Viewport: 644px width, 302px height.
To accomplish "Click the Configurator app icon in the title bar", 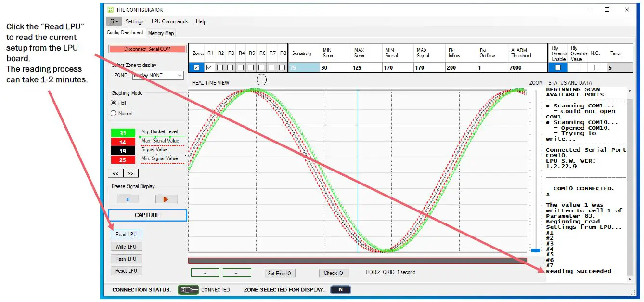I will pos(110,9).
